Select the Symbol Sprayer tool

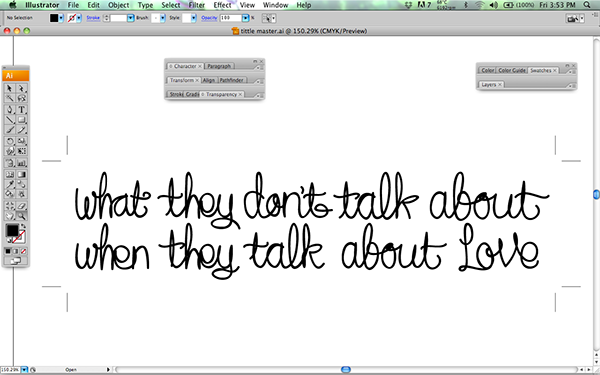tap(10, 163)
